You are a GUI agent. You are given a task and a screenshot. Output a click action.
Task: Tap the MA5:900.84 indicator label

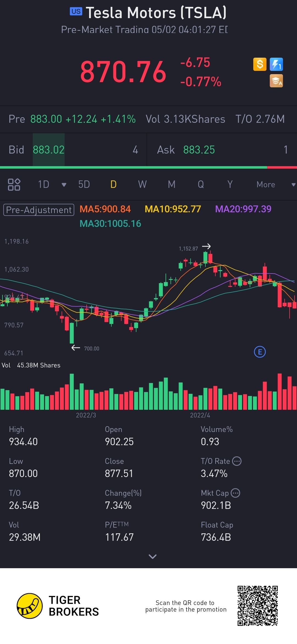click(x=105, y=209)
